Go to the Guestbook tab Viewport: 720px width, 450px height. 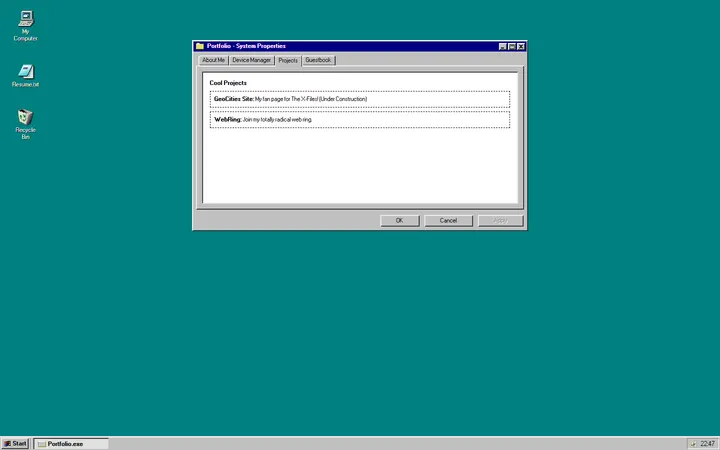(x=319, y=60)
